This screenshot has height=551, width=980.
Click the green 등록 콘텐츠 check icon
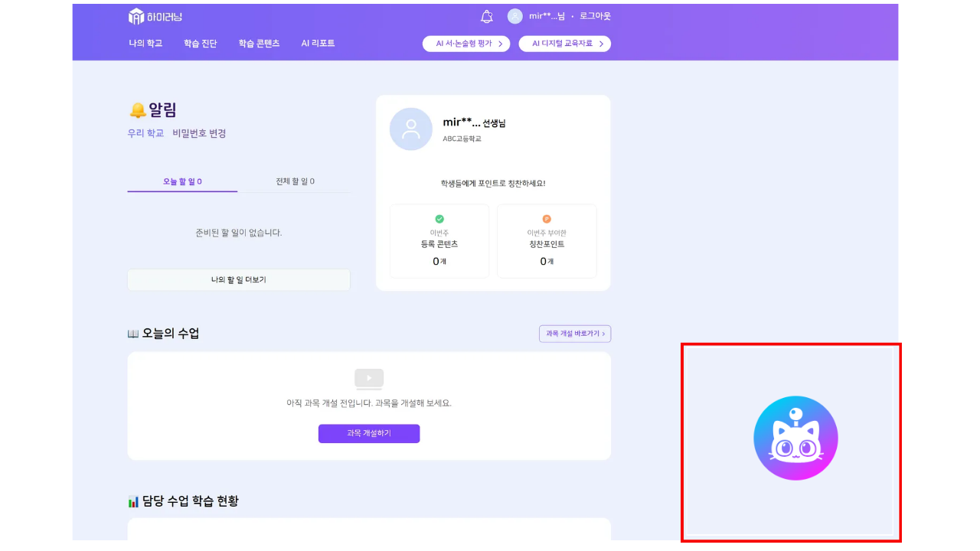[x=439, y=217]
